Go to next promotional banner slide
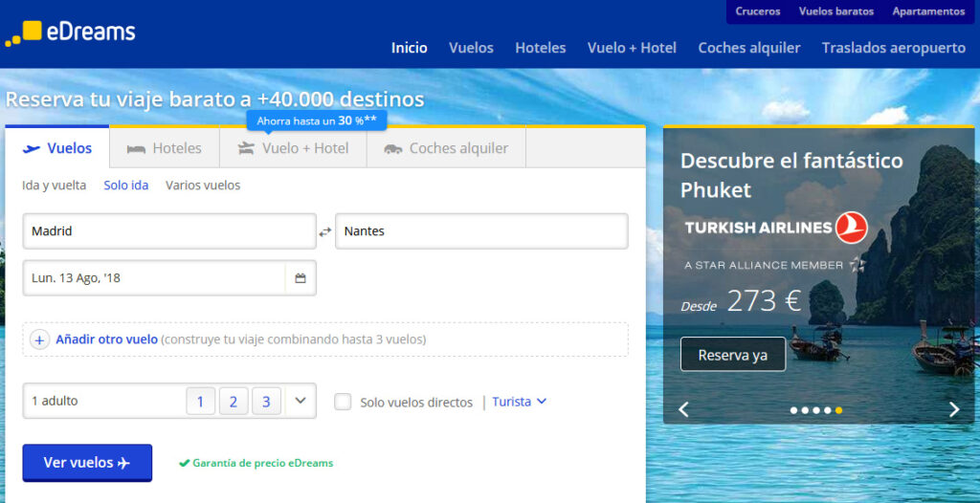This screenshot has height=503, width=980. tap(953, 409)
